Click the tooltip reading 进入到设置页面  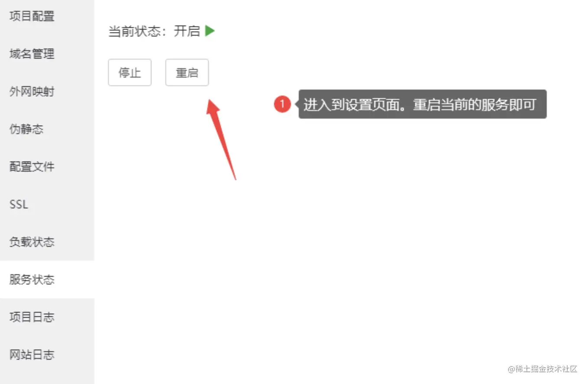pyautogui.click(x=422, y=104)
